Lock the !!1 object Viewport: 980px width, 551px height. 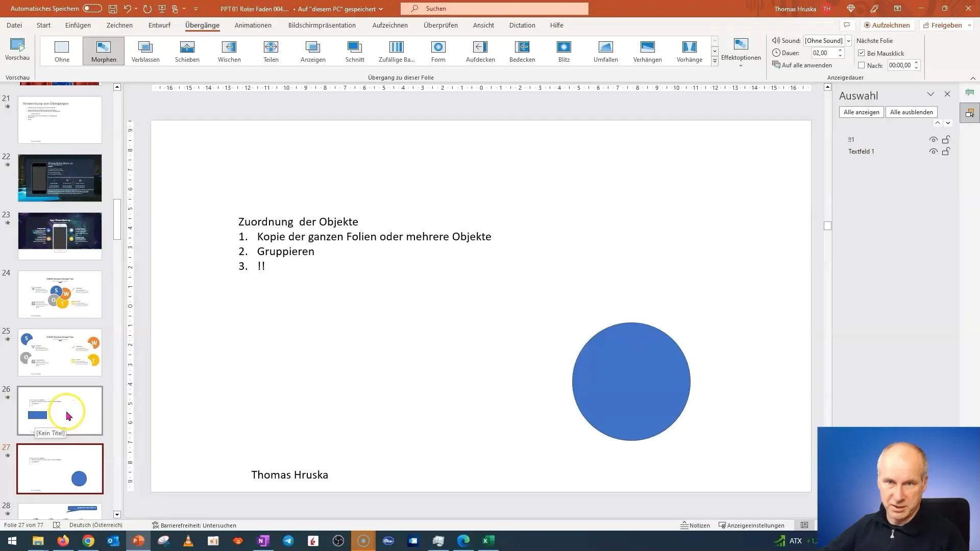[x=946, y=139]
